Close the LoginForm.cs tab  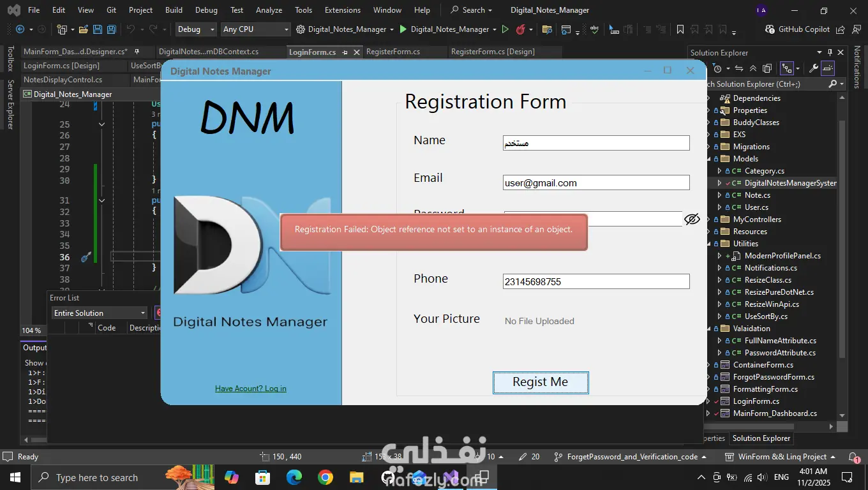[357, 52]
